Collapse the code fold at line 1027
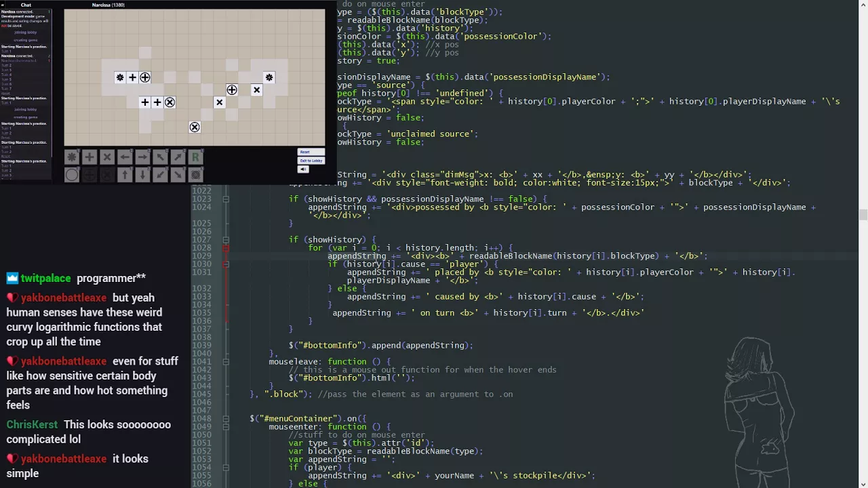This screenshot has height=488, width=868. coord(226,240)
